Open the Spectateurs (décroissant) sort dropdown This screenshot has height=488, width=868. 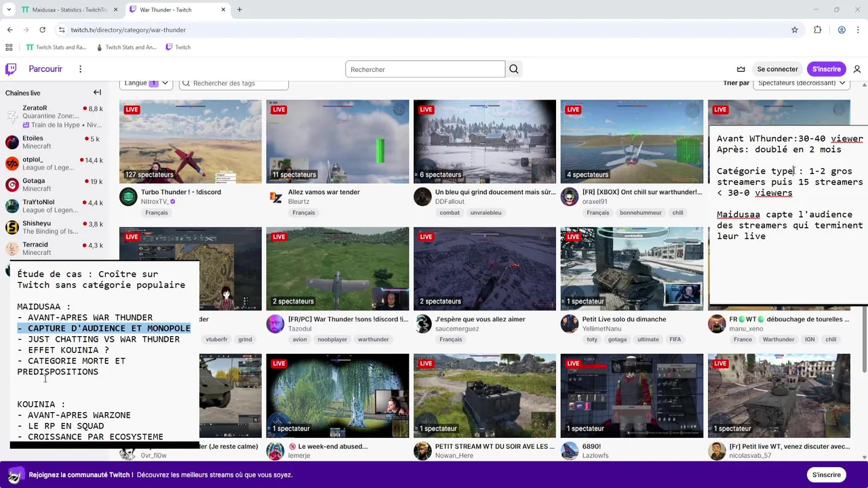[802, 83]
